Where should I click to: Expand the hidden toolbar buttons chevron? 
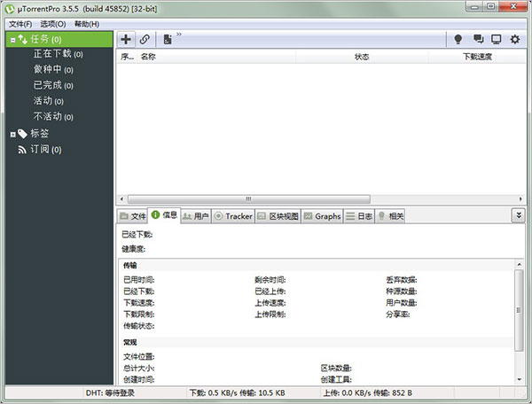[x=179, y=35]
